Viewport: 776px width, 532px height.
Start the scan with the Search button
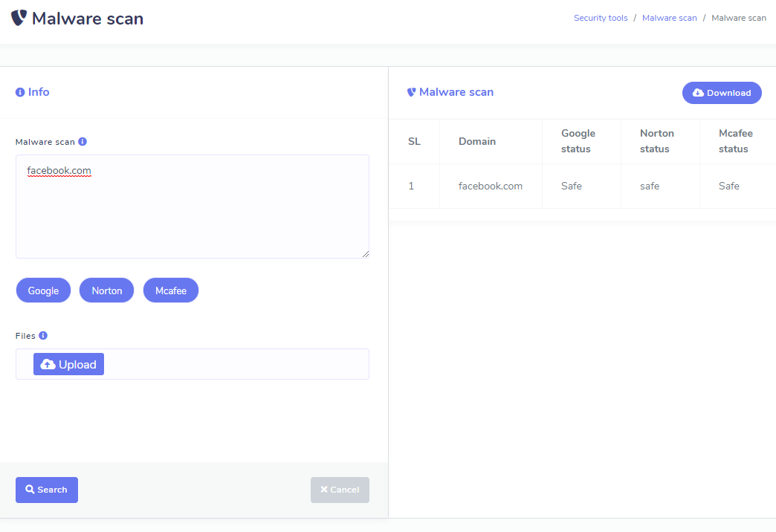[x=47, y=490]
